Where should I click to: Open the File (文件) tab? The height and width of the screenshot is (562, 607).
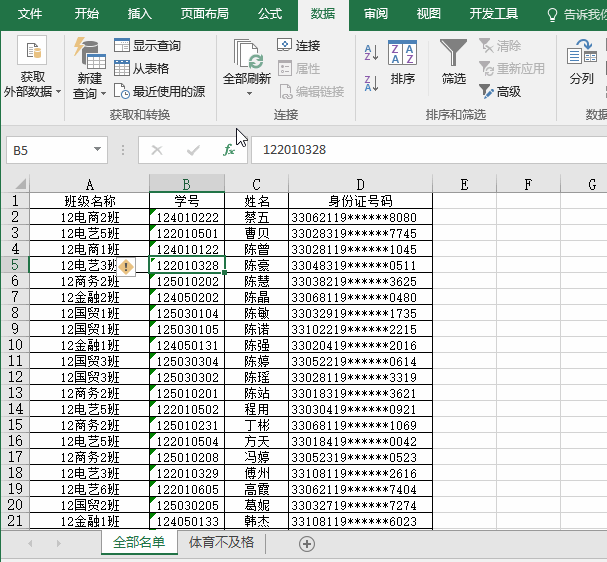pos(30,14)
